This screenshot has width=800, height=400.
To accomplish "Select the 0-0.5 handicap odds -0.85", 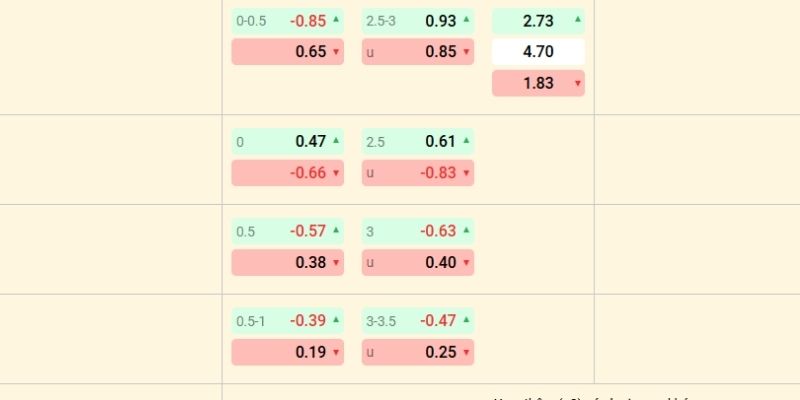I will click(x=287, y=20).
